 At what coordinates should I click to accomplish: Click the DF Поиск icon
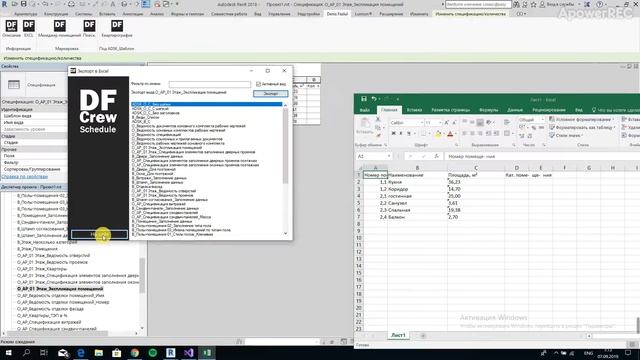tap(89, 26)
